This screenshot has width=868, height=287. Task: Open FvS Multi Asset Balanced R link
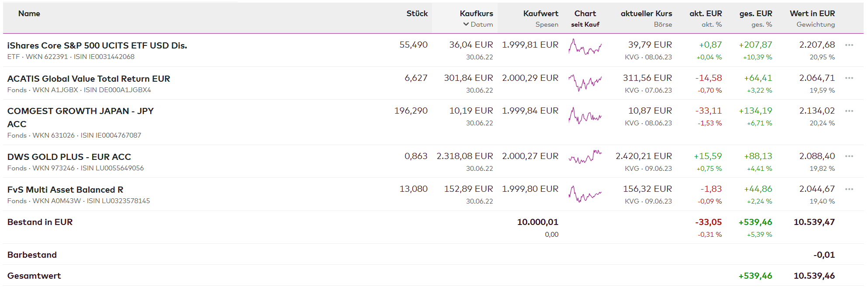click(x=65, y=190)
